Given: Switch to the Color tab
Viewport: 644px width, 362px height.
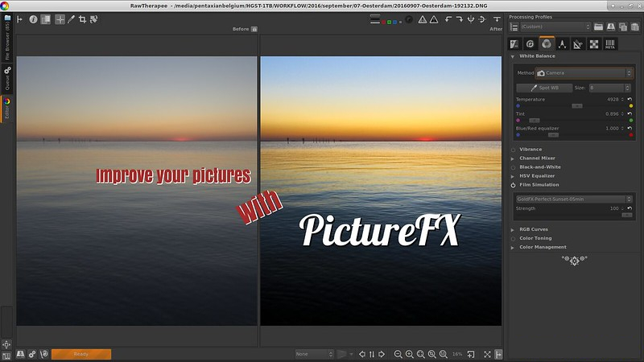Looking at the screenshot, I should (547, 43).
